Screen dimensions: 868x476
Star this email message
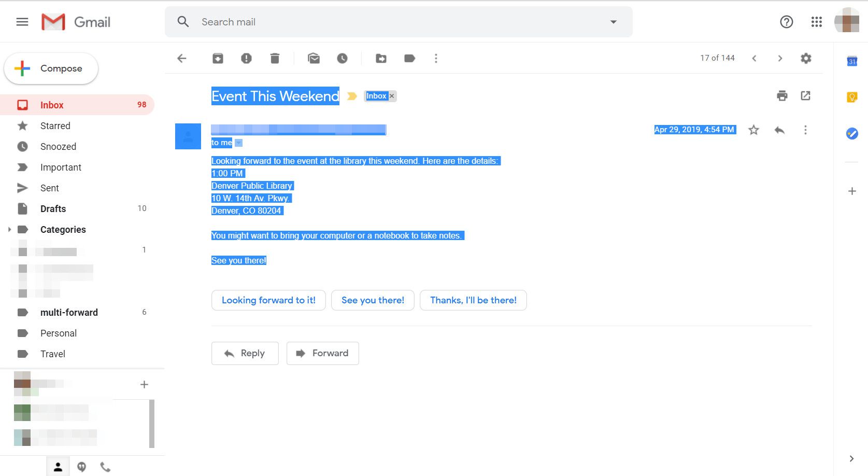coord(754,130)
